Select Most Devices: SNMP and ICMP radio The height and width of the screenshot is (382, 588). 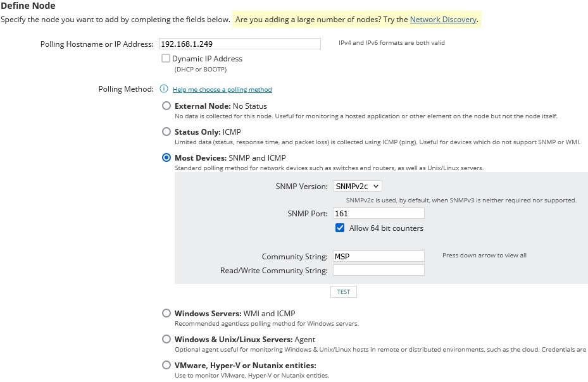(x=166, y=158)
